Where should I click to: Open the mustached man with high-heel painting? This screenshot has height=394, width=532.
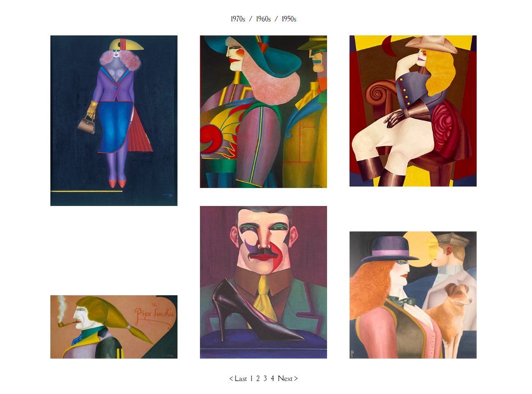(x=263, y=282)
